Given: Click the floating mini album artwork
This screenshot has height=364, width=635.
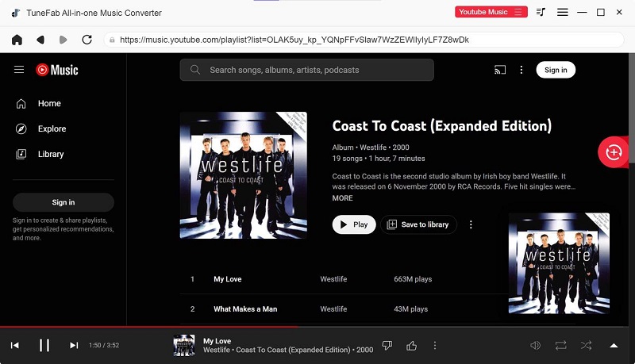Looking at the screenshot, I should [559, 263].
